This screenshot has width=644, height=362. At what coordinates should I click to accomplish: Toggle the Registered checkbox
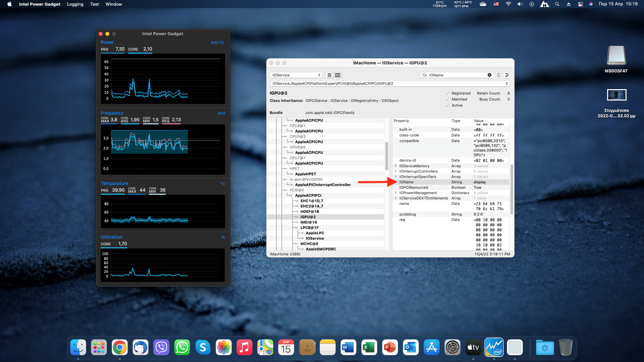click(x=447, y=93)
